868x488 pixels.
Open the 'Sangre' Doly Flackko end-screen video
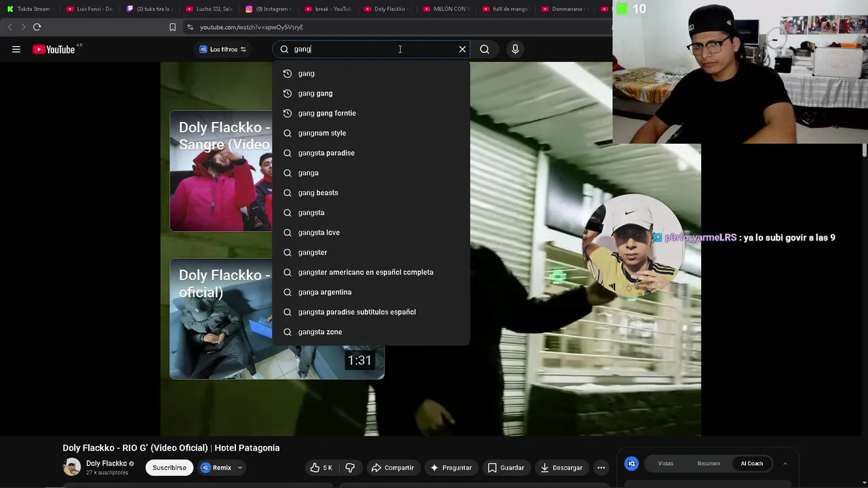221,171
